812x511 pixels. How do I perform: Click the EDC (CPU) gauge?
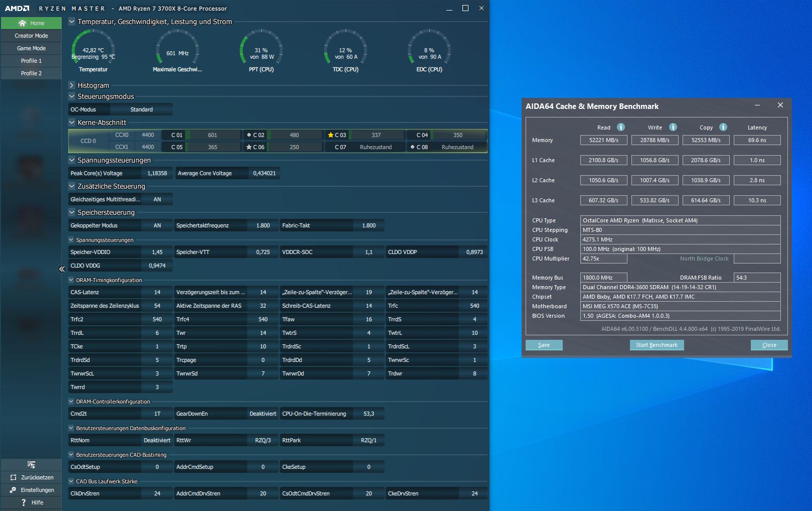(429, 51)
